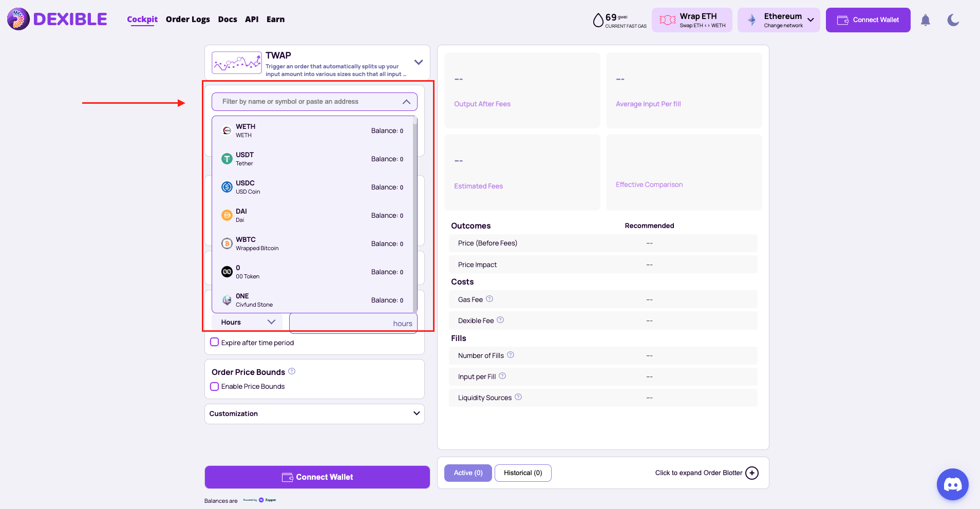980x509 pixels.
Task: Expand the Customization section
Action: point(314,413)
